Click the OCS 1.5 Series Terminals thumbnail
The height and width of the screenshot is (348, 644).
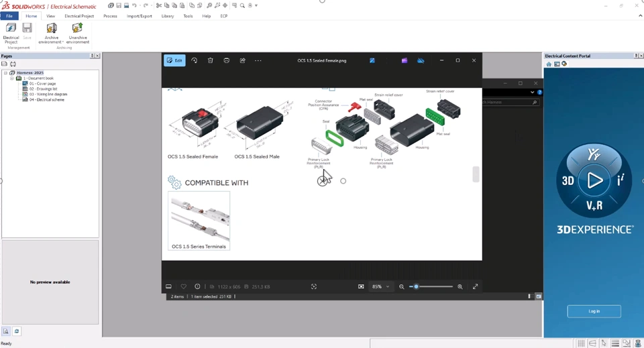199,221
